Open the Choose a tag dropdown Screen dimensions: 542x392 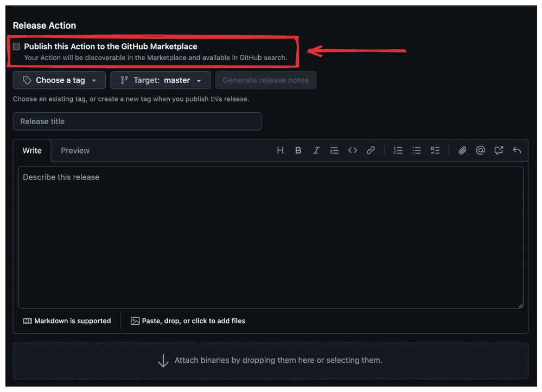(x=59, y=80)
